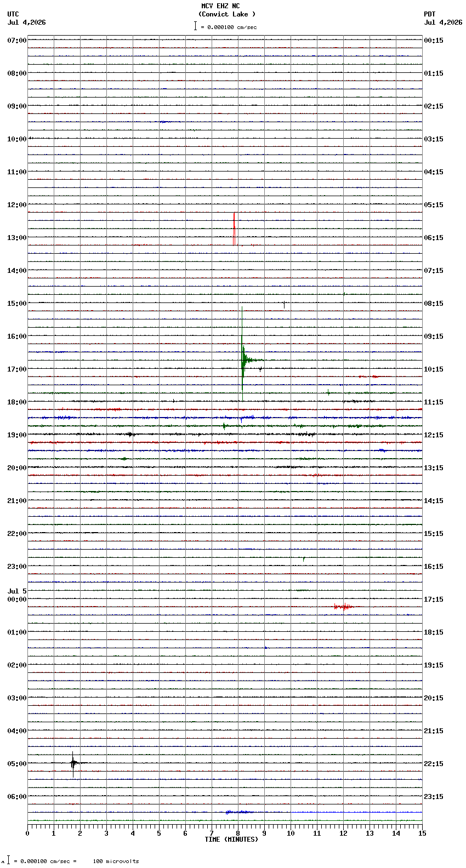Viewport: 466px width, 868px height.
Task: Click the TIME (MINUTES) axis title
Action: 231,840
